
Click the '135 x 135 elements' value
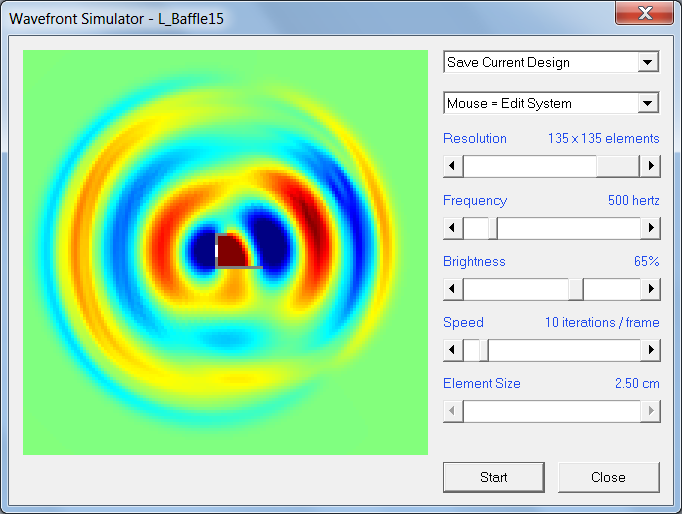[603, 138]
